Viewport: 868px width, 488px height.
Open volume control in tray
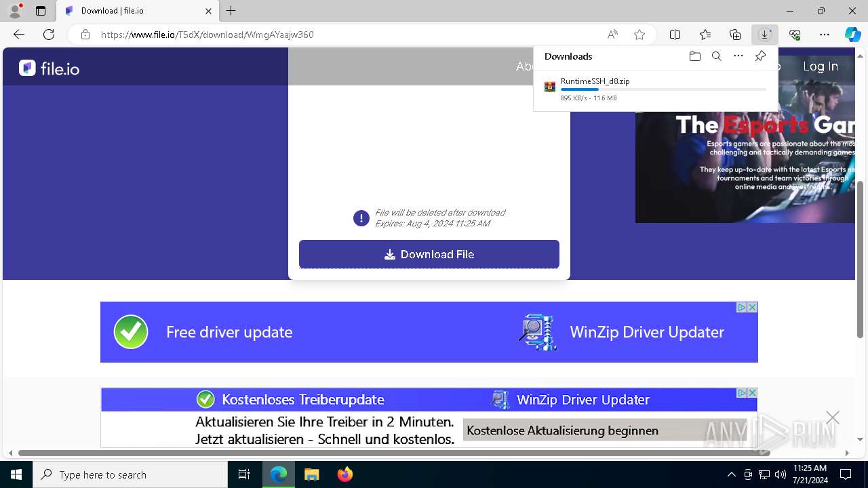click(780, 474)
